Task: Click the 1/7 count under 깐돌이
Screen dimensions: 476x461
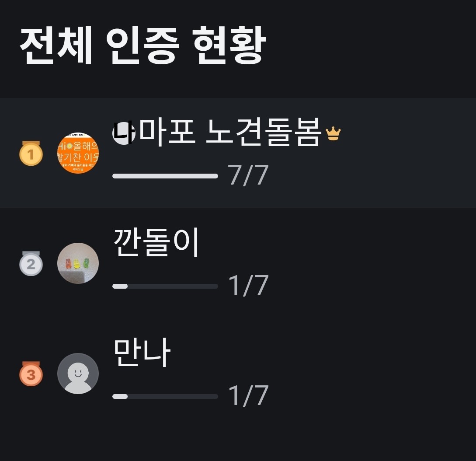Action: (x=248, y=286)
